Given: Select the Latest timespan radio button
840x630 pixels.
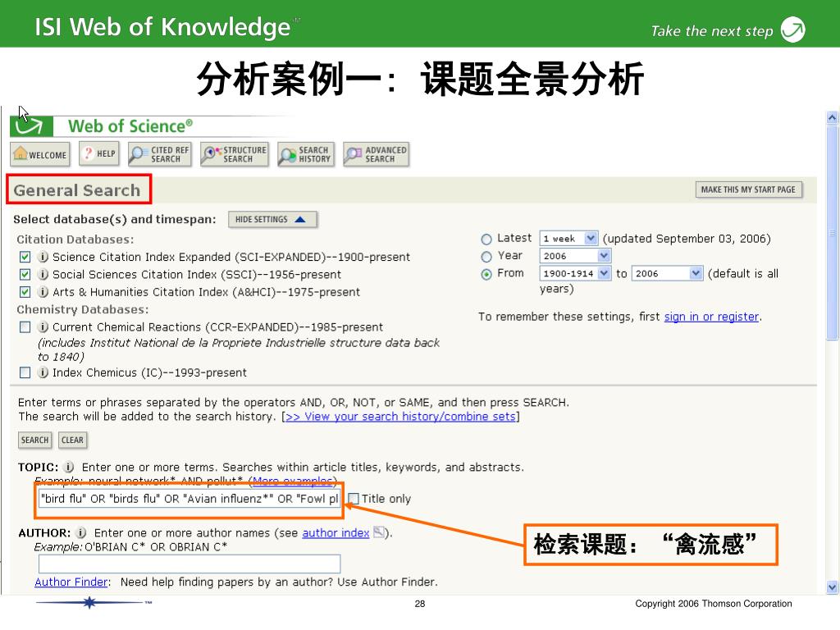Looking at the screenshot, I should pyautogui.click(x=486, y=240).
